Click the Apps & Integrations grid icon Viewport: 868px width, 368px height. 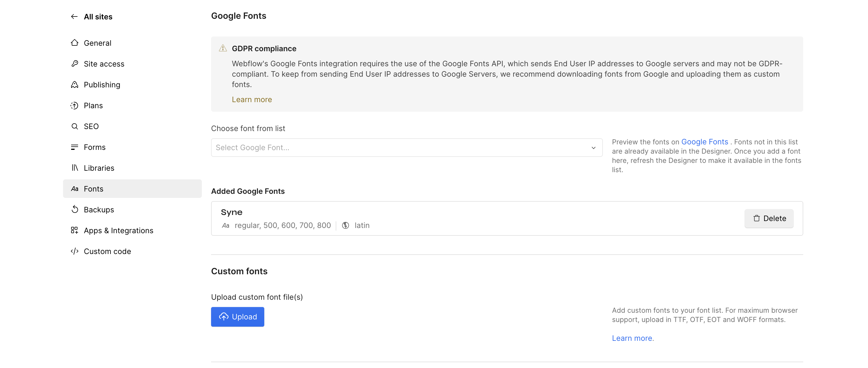[75, 230]
